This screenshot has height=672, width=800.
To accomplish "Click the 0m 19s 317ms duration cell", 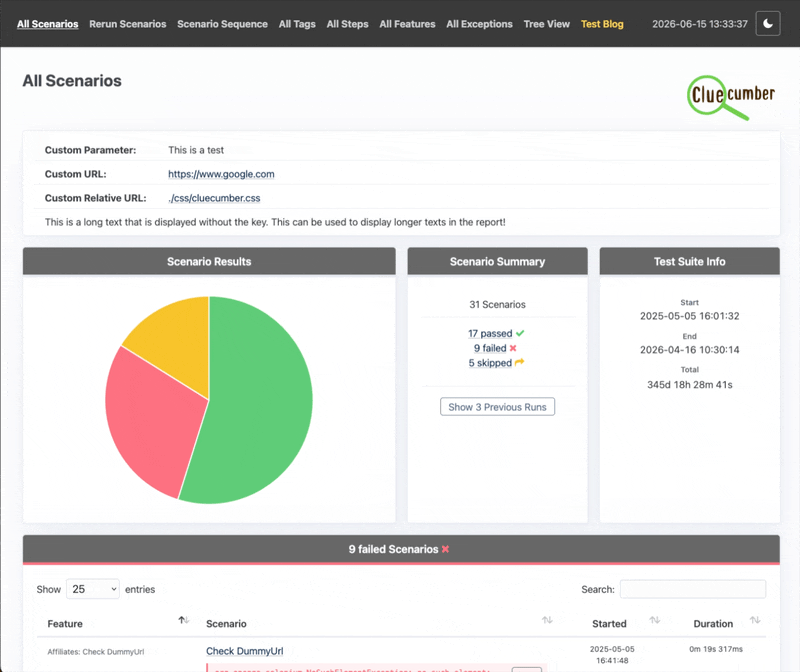I will click(x=716, y=649).
